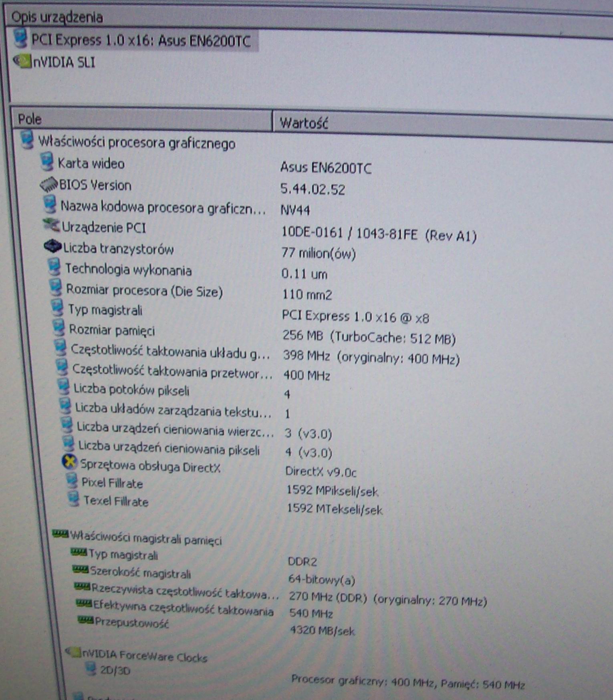Select value 64-bitowy(a)
The width and height of the screenshot is (613, 700).
pos(322,579)
